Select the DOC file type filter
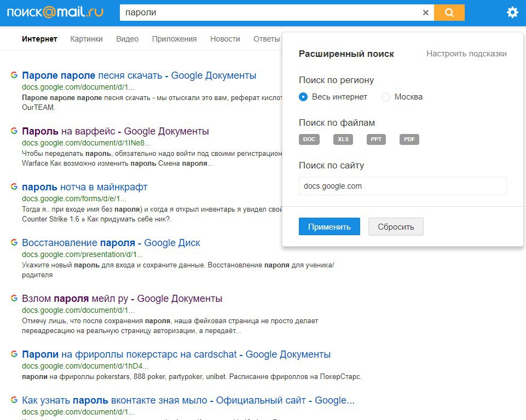Image resolution: width=526 pixels, height=420 pixels. pyautogui.click(x=309, y=139)
